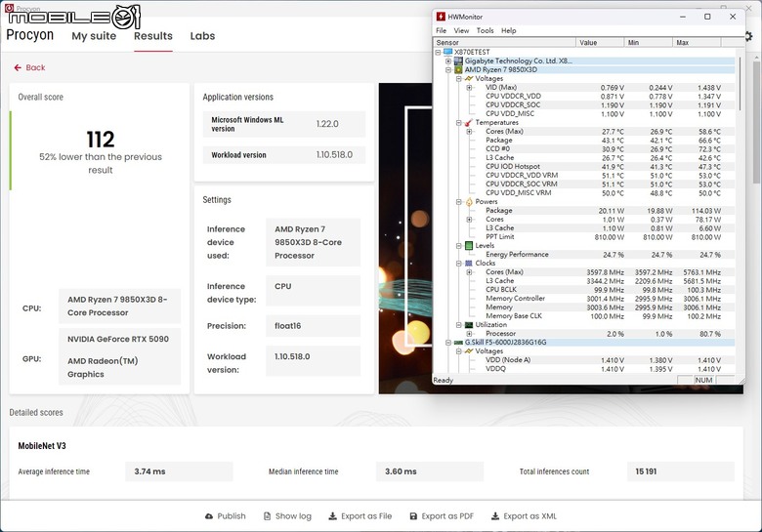Screen dimensions: 762x532
Task: Click the Export as XML download icon
Action: point(494,516)
